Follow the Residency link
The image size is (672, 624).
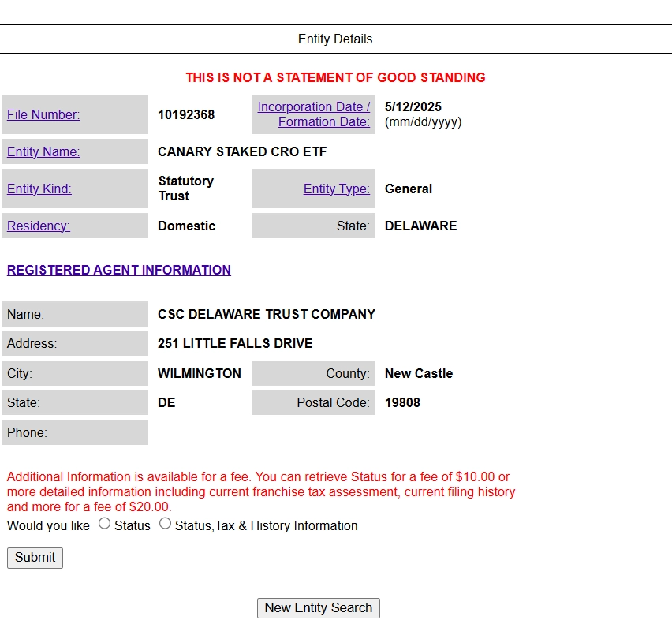point(39,226)
